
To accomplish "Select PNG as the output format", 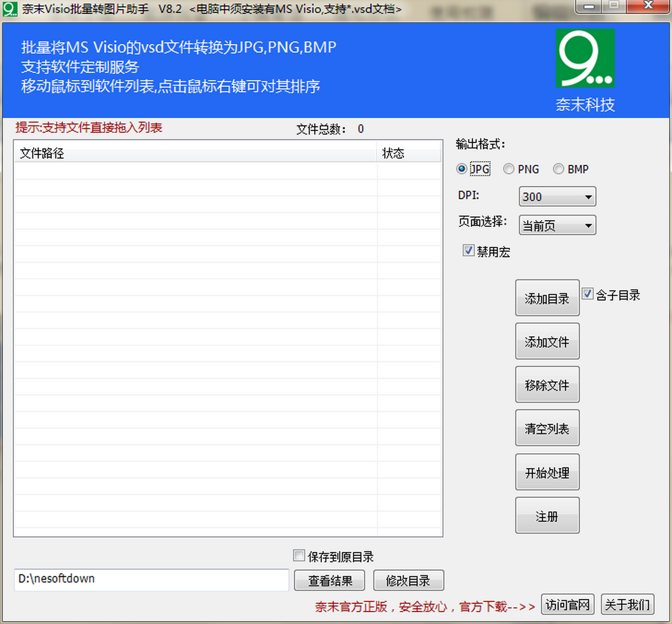I will click(508, 169).
